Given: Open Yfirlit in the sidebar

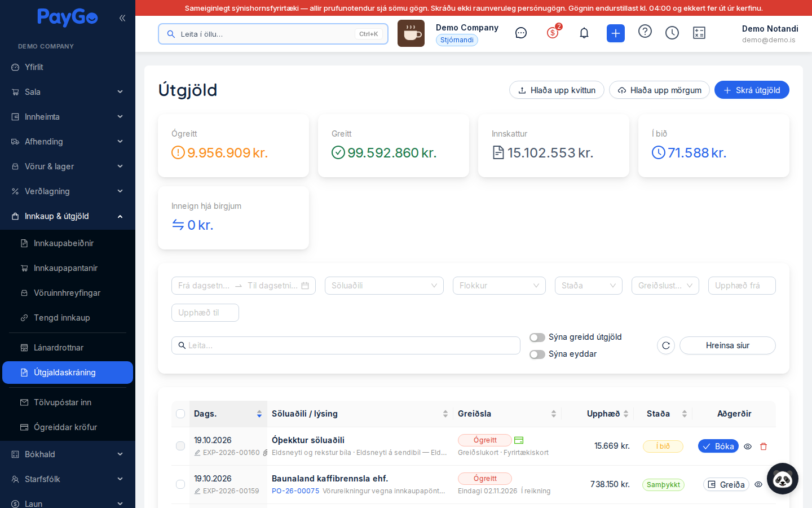Looking at the screenshot, I should coord(68,67).
